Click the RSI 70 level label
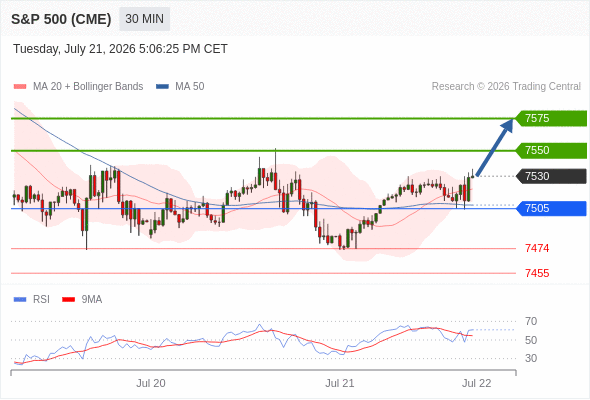Viewport: 590px width, 400px height. (531, 321)
